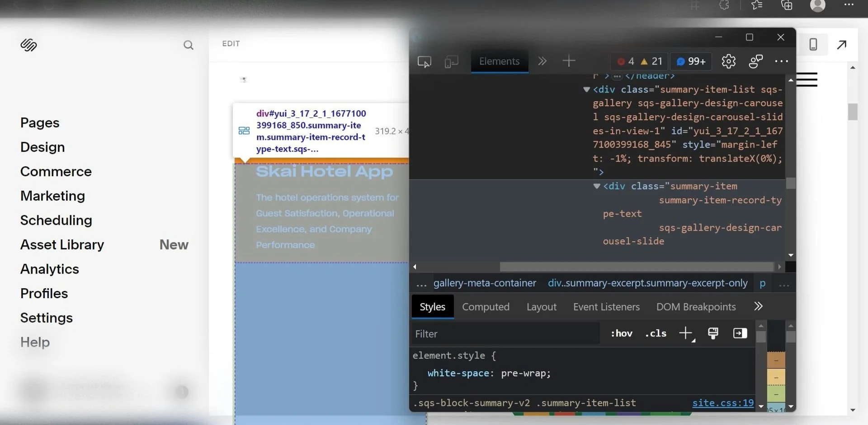
Task: Open the Event Listeners tab
Action: 606,307
